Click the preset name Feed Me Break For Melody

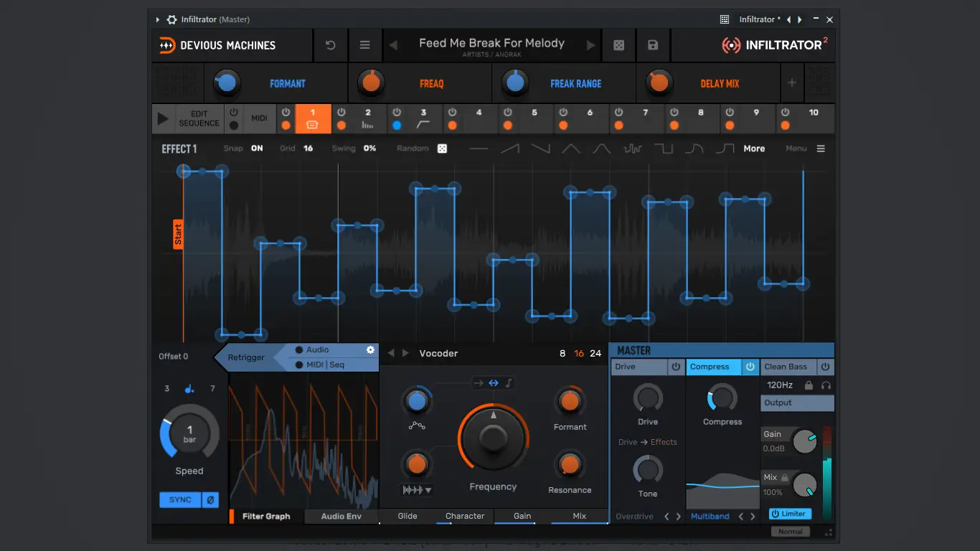[492, 42]
